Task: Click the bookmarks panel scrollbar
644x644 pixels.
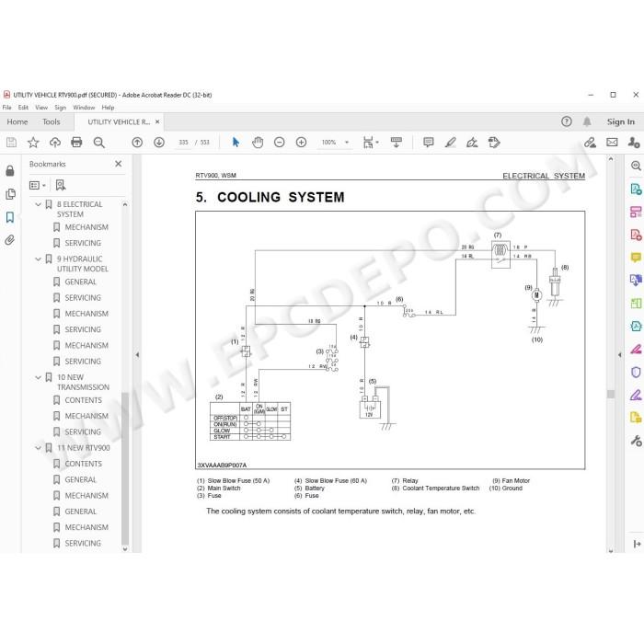Action: click(x=125, y=468)
